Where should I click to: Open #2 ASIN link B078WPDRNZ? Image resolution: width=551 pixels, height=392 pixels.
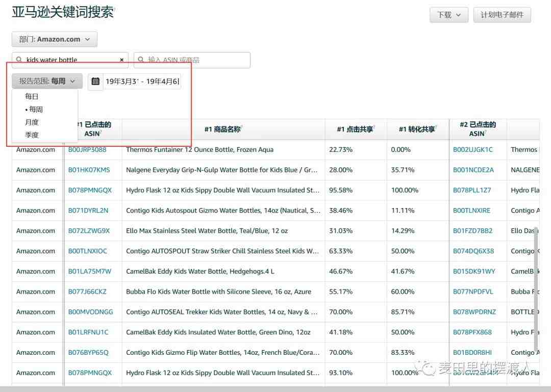pyautogui.click(x=474, y=312)
